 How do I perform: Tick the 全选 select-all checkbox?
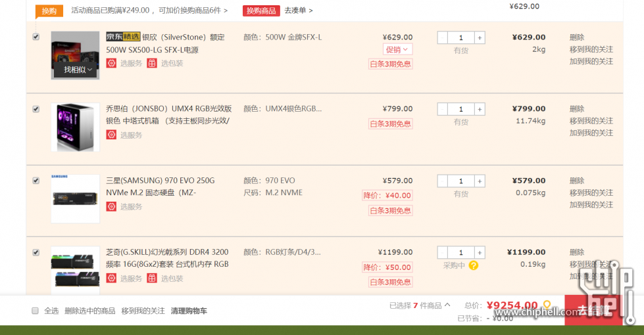point(35,311)
